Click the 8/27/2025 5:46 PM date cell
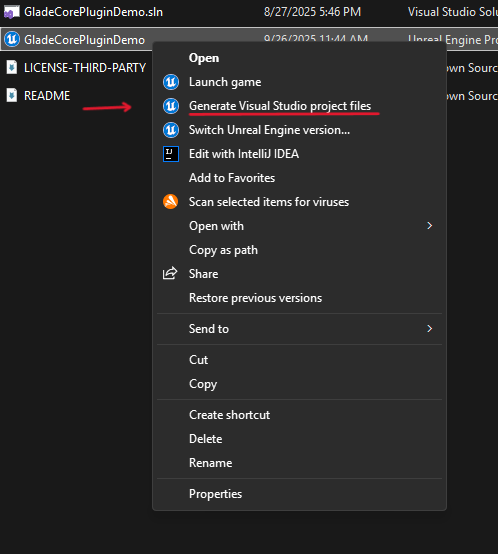Image resolution: width=498 pixels, height=554 pixels. click(313, 12)
